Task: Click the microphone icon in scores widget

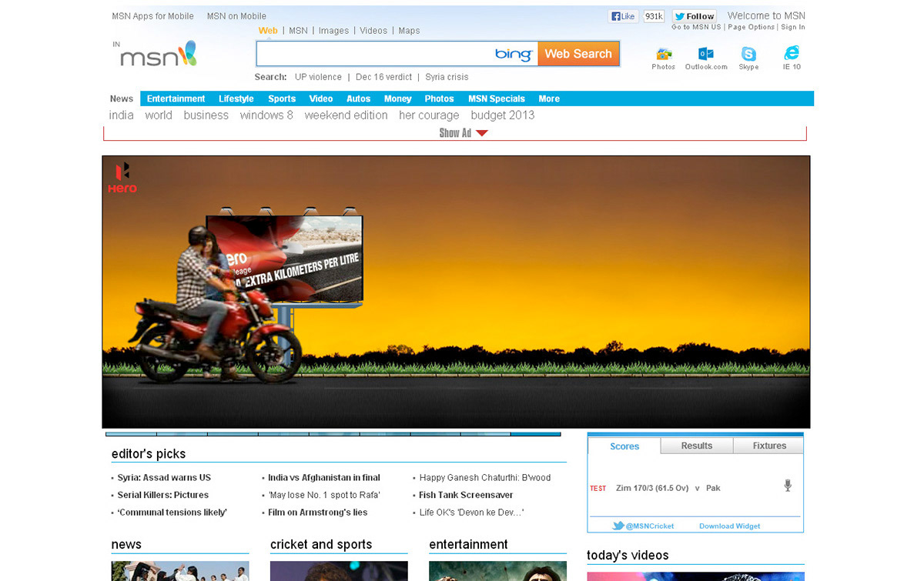Action: click(x=788, y=486)
